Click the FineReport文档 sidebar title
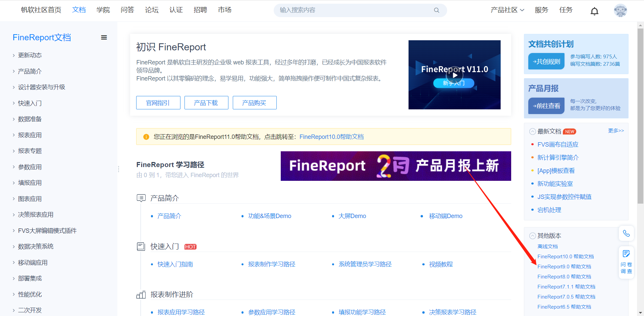 [42, 38]
